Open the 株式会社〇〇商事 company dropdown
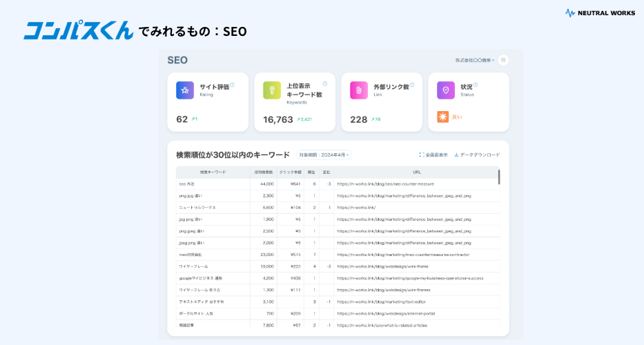This screenshot has width=644, height=345. [x=475, y=61]
